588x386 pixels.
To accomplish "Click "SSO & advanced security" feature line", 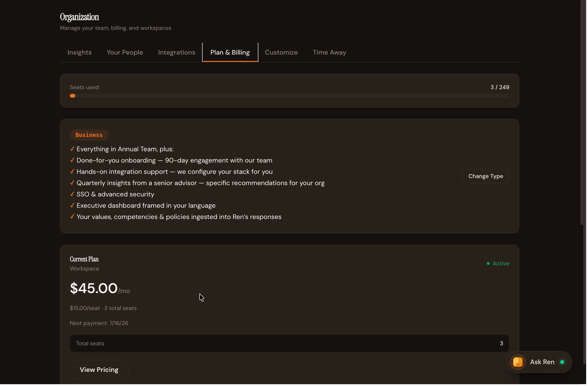I will (116, 195).
